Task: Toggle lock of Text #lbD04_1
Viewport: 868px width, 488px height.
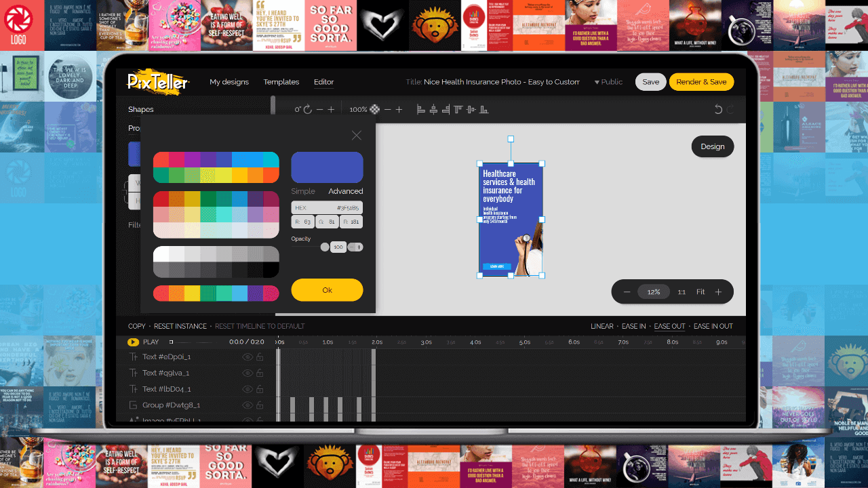Action: 260,389
